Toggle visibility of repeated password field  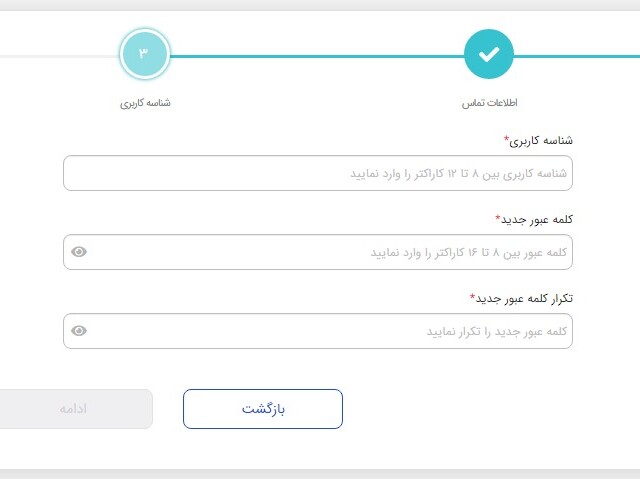coord(79,331)
